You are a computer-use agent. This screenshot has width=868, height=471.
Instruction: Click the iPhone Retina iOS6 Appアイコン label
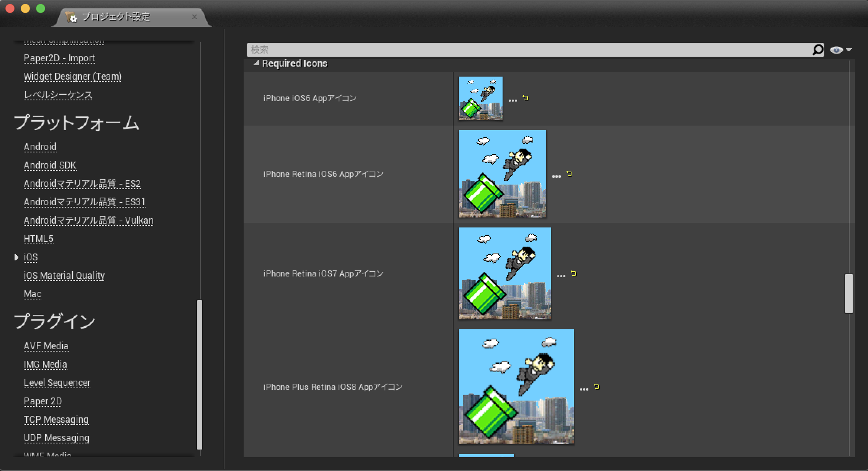[x=323, y=174]
